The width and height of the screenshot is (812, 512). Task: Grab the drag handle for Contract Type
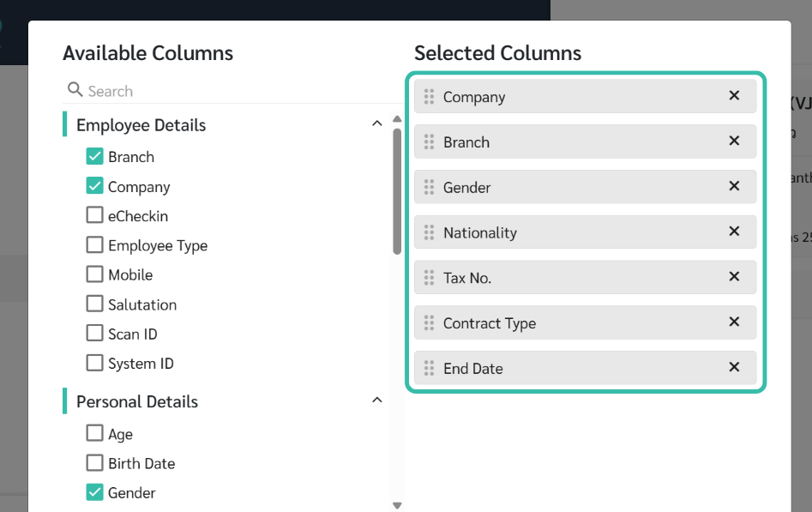coord(429,322)
